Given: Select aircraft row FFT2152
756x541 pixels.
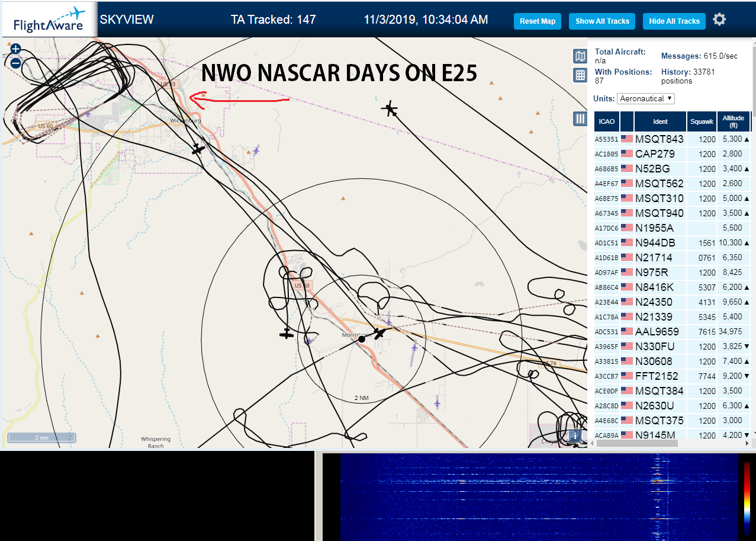Looking at the screenshot, I should [673, 376].
